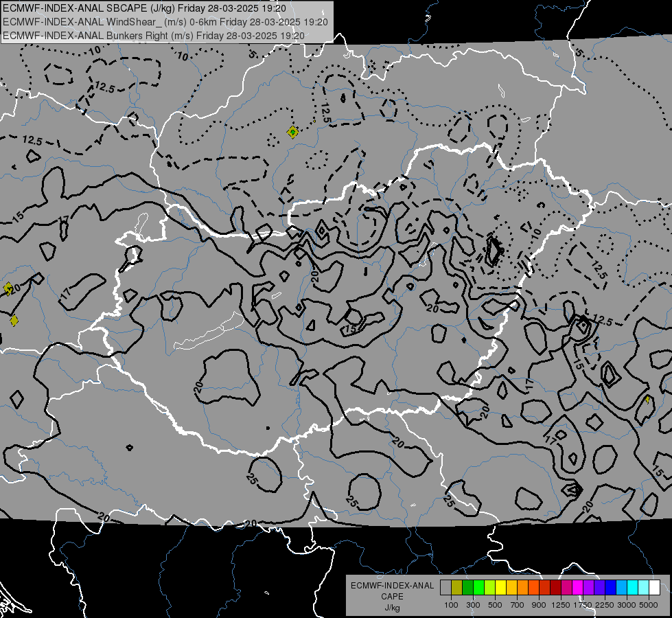Select the olive legend swatch
The height and width of the screenshot is (618, 672).
tap(457, 588)
